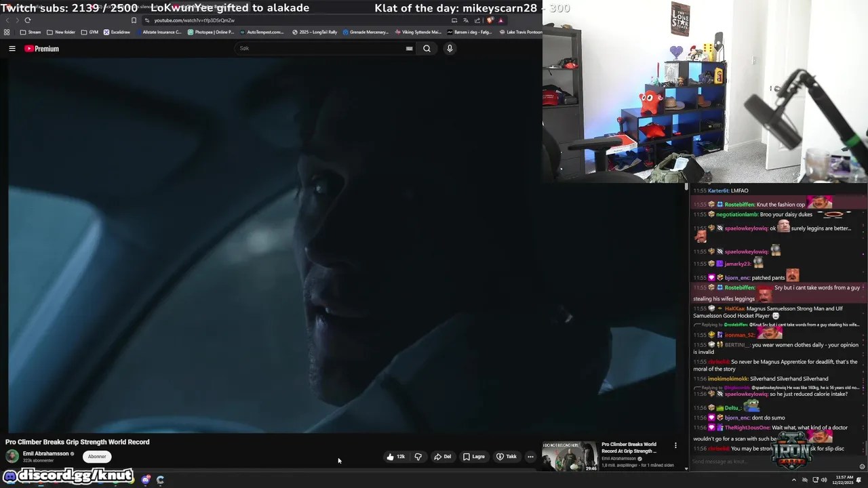The height and width of the screenshot is (488, 868).
Task: Dislike the video thumbs down
Action: pos(418,457)
